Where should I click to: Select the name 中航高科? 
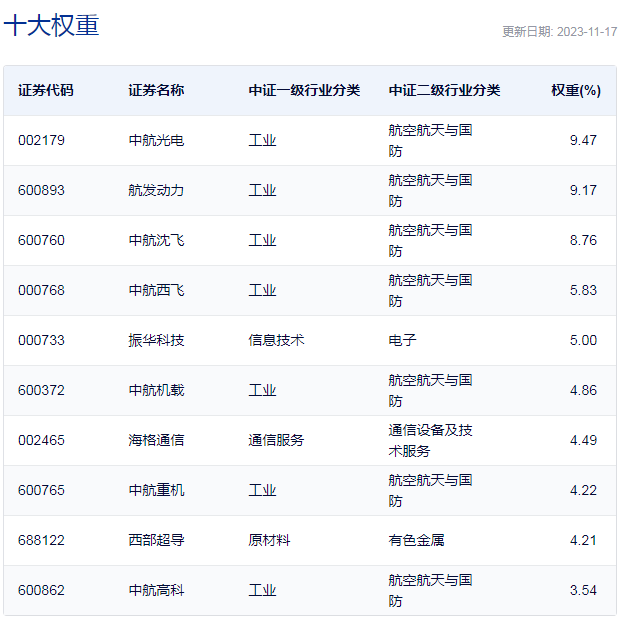[x=156, y=590]
